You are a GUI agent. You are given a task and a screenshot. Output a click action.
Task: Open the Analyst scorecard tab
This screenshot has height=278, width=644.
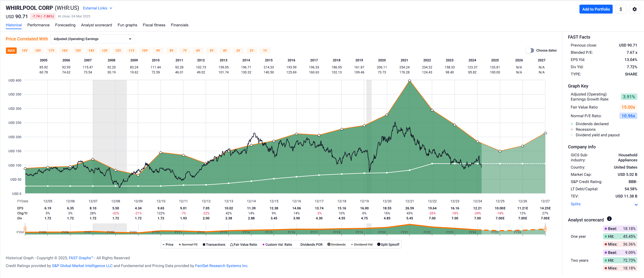click(x=96, y=25)
